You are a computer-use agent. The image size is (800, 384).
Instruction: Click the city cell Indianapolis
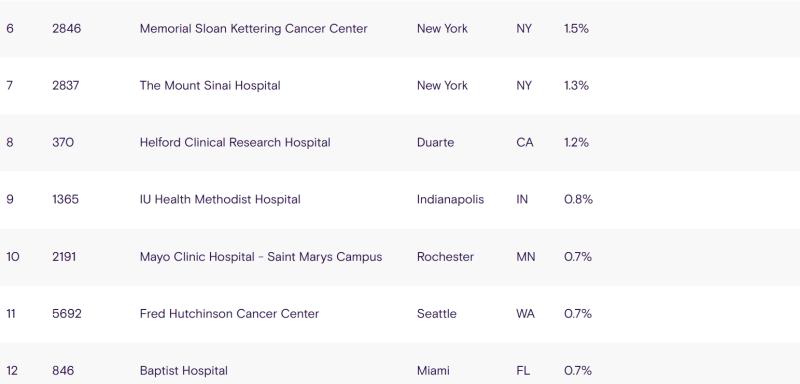(x=451, y=199)
